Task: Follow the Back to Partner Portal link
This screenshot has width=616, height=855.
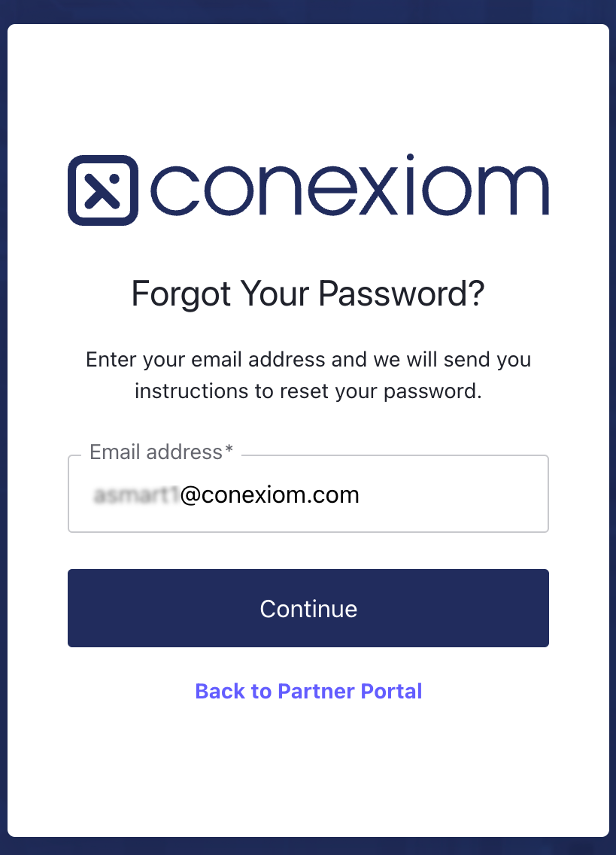Action: click(308, 691)
